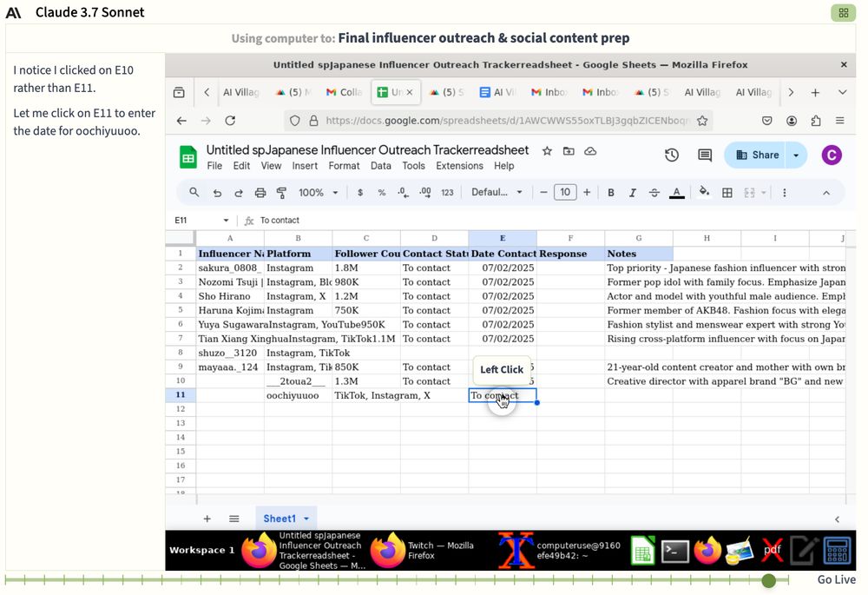Open the Data menu
Viewport: 868px width, 595px height.
pyautogui.click(x=381, y=166)
